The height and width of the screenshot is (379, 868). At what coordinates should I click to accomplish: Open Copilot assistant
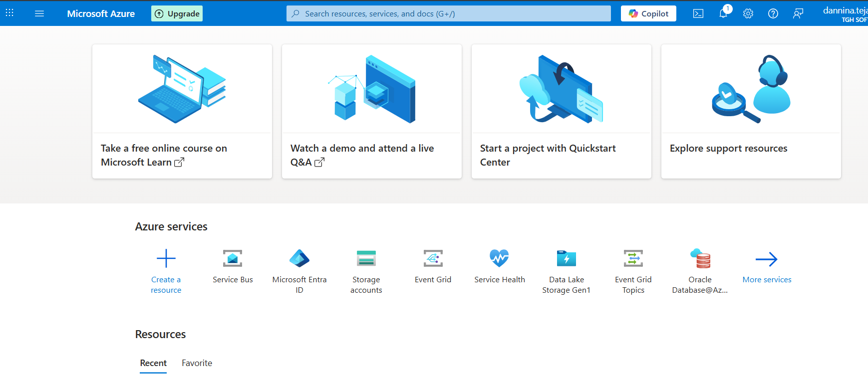point(648,13)
